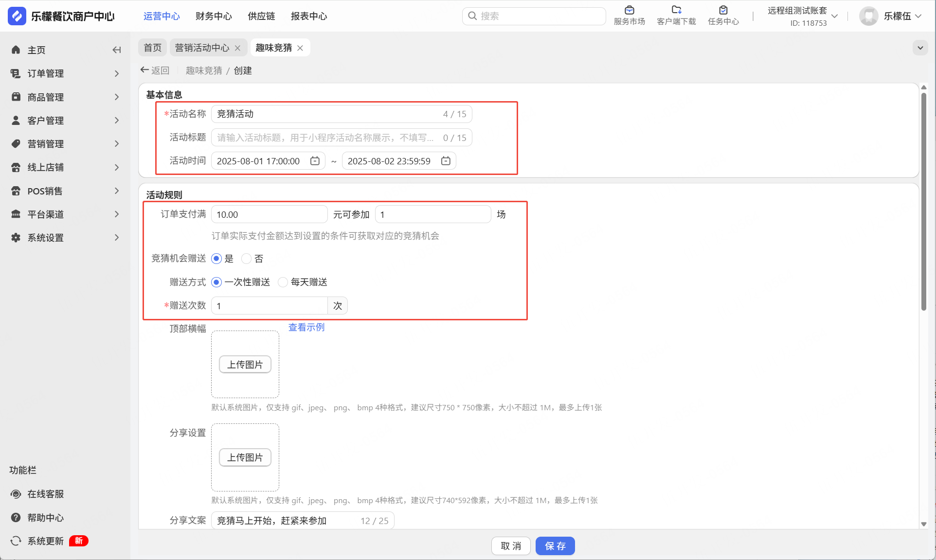Switch to the 营销活动中心 tab

coord(202,48)
